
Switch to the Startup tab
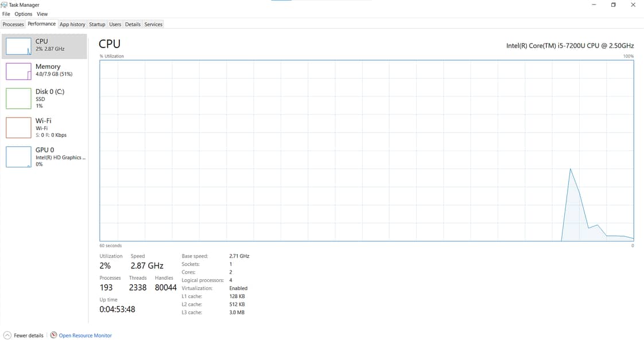tap(97, 24)
